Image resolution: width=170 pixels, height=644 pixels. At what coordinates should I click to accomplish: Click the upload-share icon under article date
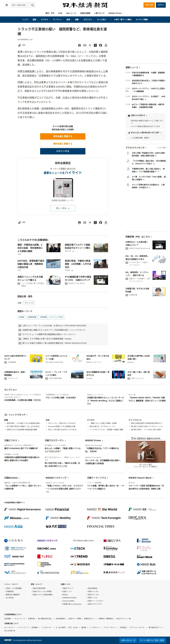click(106, 45)
